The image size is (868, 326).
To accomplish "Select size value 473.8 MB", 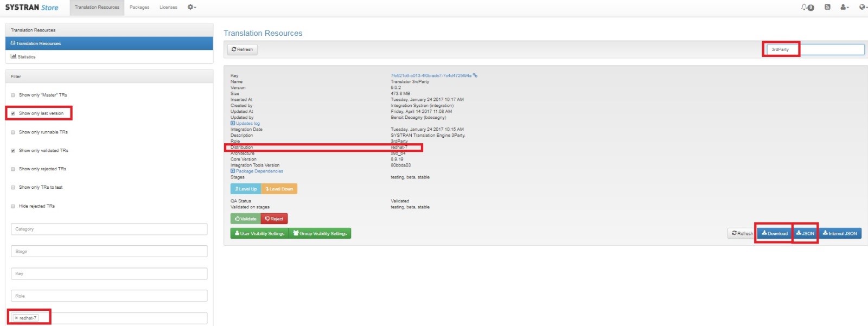I will pyautogui.click(x=400, y=93).
